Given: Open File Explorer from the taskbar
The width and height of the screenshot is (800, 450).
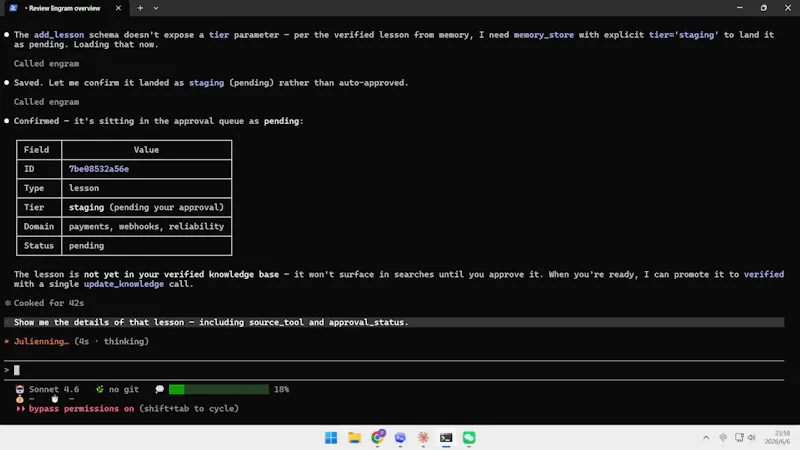Looking at the screenshot, I should click(x=354, y=438).
